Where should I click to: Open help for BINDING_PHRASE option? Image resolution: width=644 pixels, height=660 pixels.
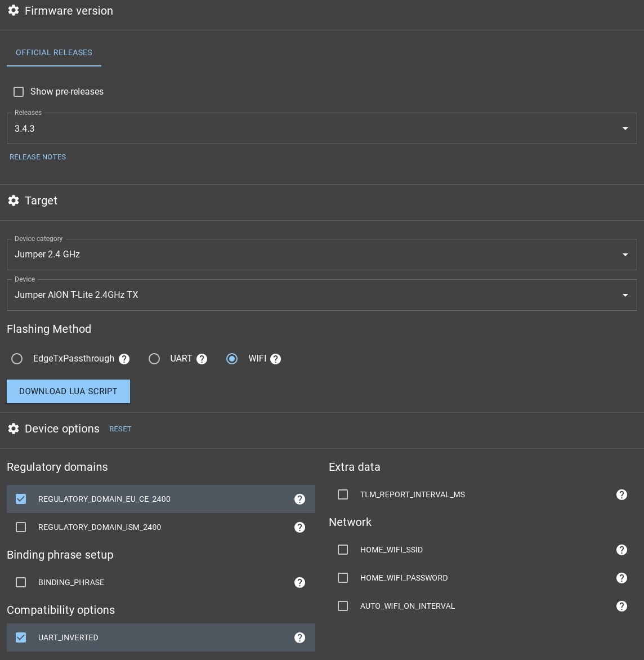click(299, 582)
